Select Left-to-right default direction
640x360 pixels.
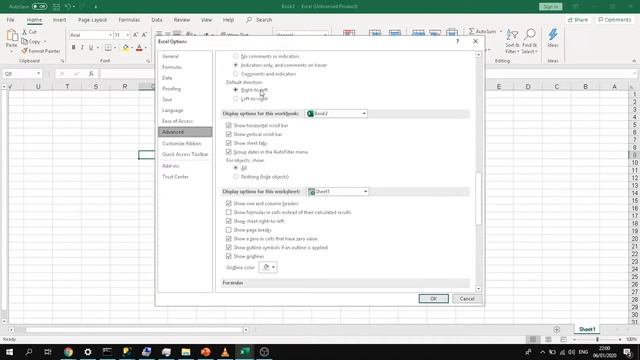tap(236, 99)
